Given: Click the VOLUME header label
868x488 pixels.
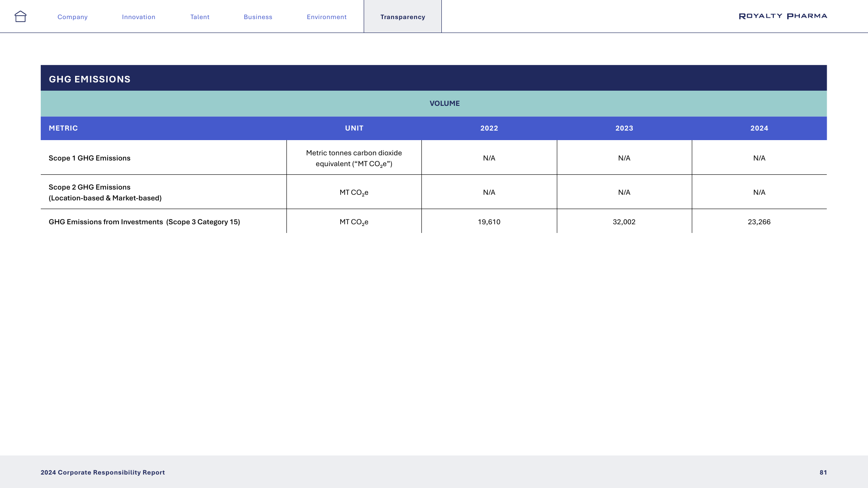Looking at the screenshot, I should [x=444, y=103].
